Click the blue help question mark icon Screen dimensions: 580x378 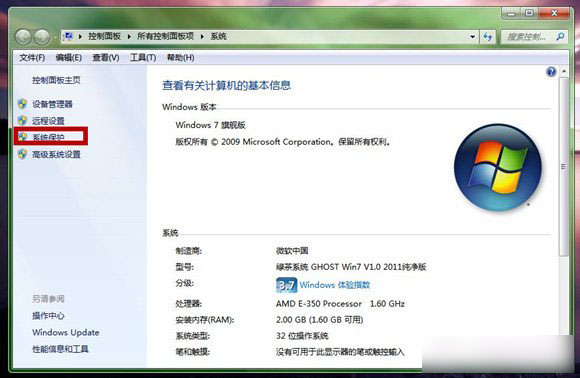click(x=551, y=71)
